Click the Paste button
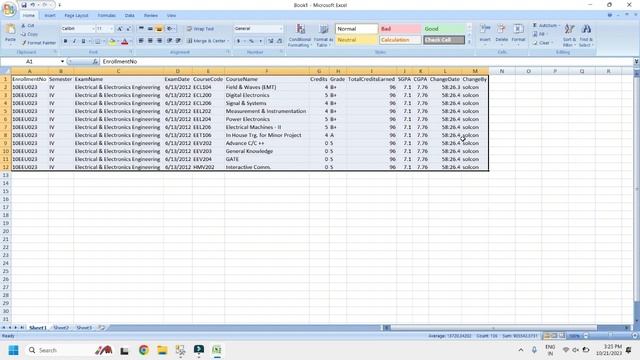Screen dimensions: 640x360 point(10,33)
